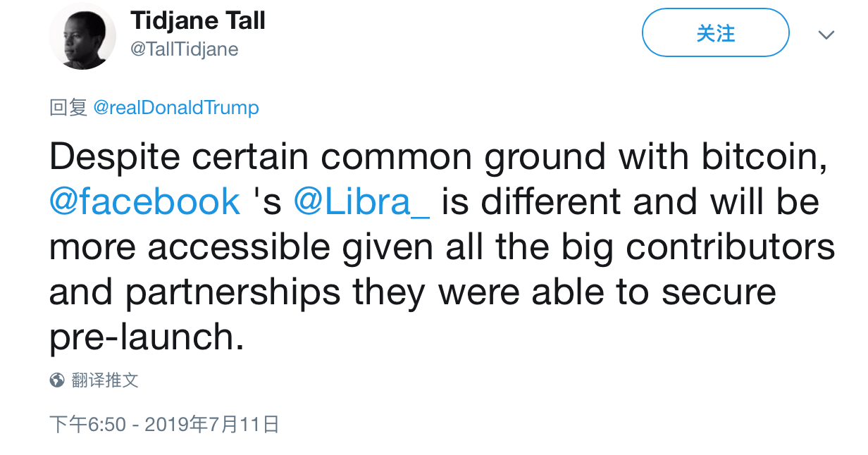Open Tidjane Tall's profile picture
Screen dimensions: 868x455
pyautogui.click(x=82, y=36)
